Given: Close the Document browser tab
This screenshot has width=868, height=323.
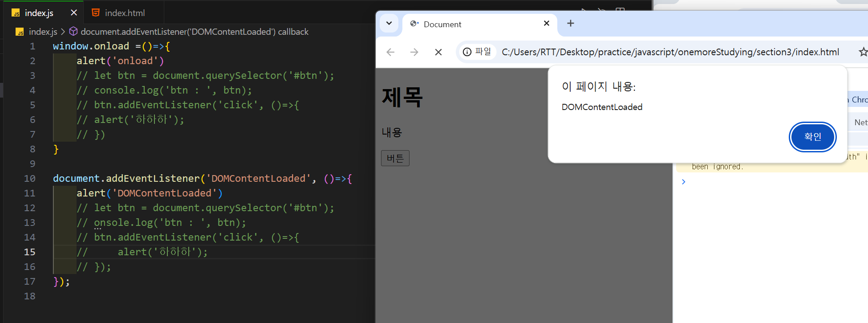Looking at the screenshot, I should (x=547, y=23).
